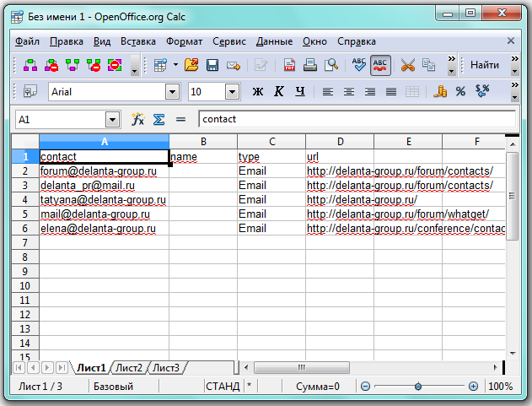Open the Arial font name dropdown
This screenshot has height=406, width=532.
point(172,92)
